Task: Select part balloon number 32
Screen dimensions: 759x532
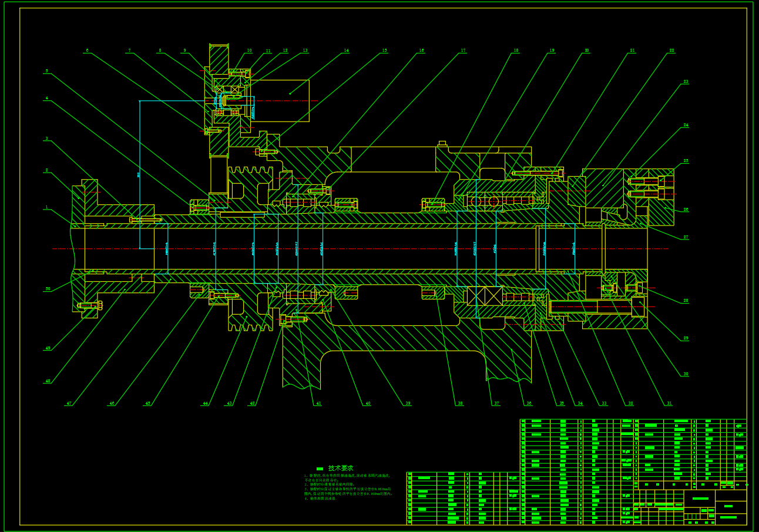Action: coord(630,403)
